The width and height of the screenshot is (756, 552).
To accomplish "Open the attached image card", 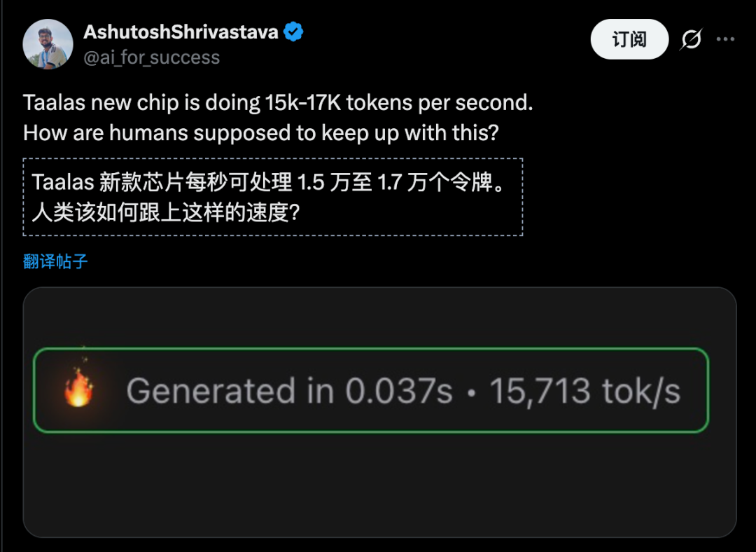I will tap(379, 412).
